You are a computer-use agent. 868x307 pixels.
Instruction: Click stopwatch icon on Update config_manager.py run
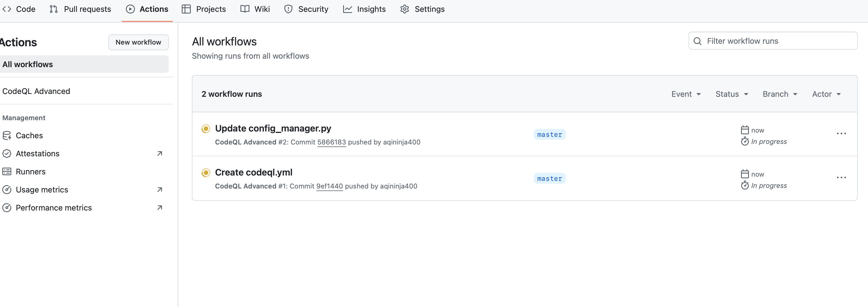[x=745, y=141]
